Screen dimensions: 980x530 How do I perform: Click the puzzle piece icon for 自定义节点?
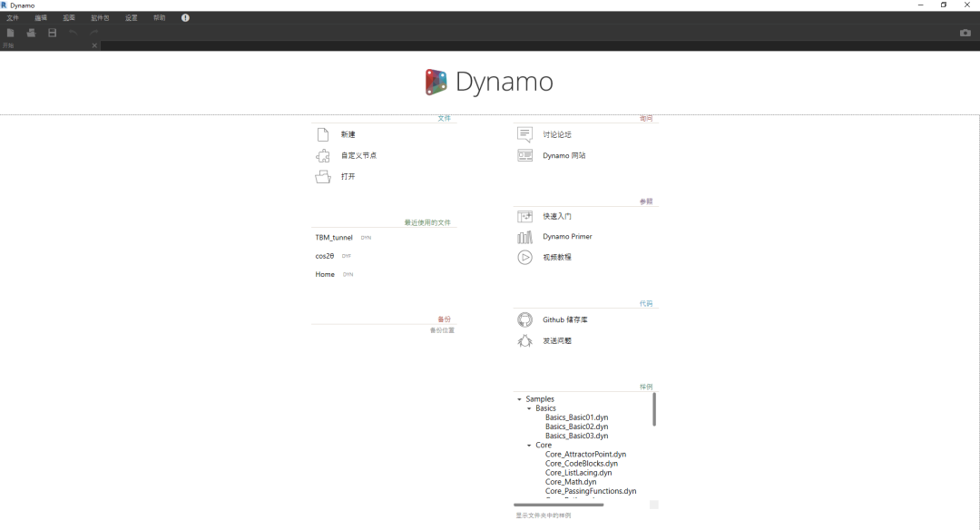coord(323,155)
